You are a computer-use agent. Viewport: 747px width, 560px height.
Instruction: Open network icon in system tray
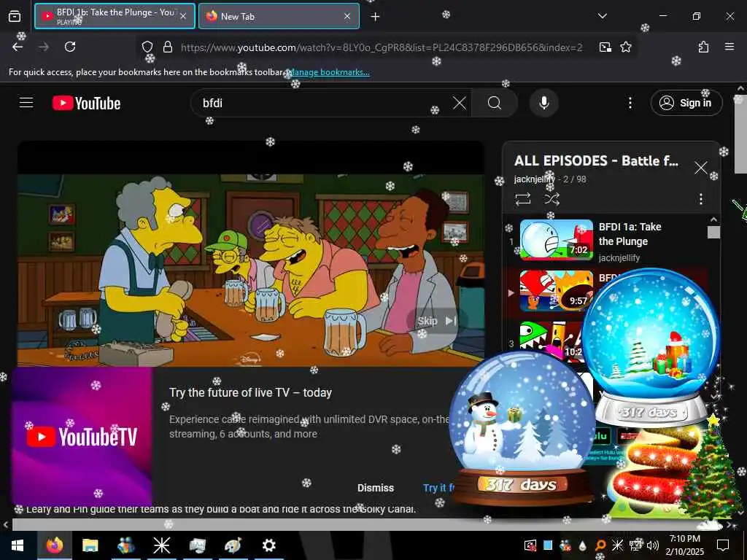[x=635, y=545]
